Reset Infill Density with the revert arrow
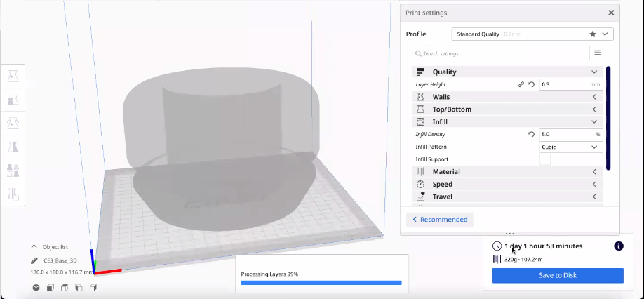644x299 pixels. [532, 134]
